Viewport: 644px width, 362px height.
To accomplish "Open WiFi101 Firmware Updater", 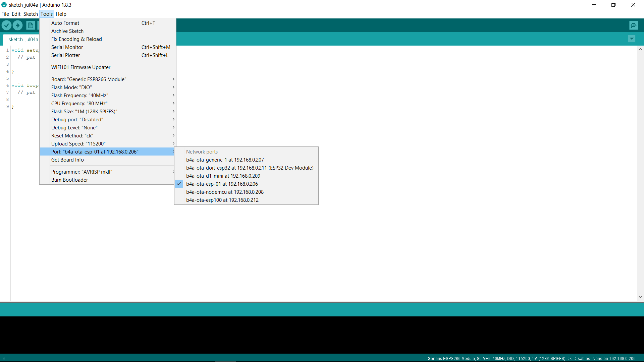I will [x=80, y=67].
